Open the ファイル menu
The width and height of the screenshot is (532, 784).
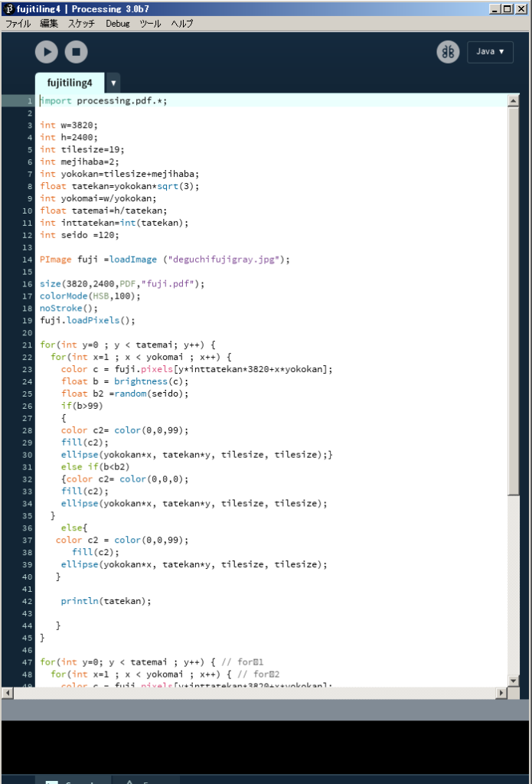(18, 24)
